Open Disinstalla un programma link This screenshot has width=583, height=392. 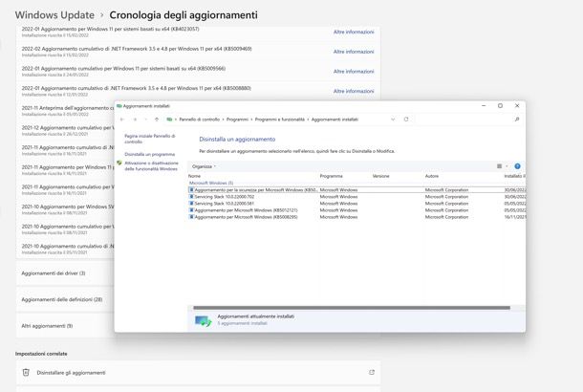[149, 154]
